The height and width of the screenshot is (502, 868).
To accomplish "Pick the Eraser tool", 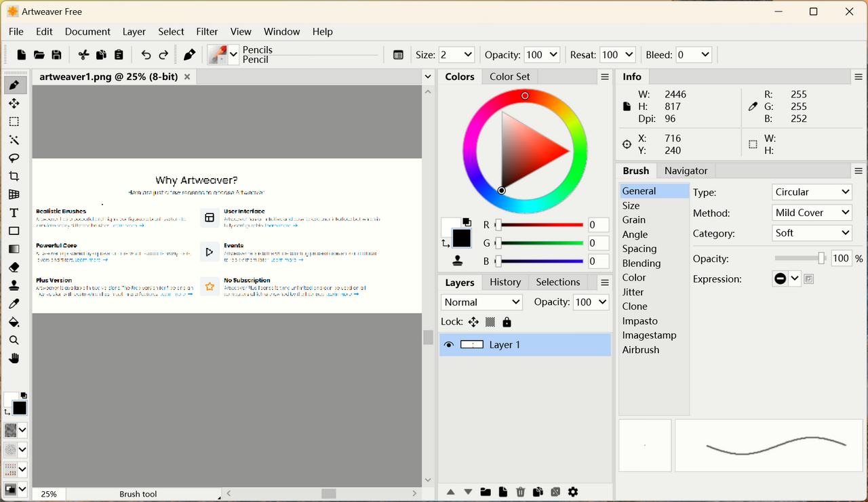I will click(14, 267).
